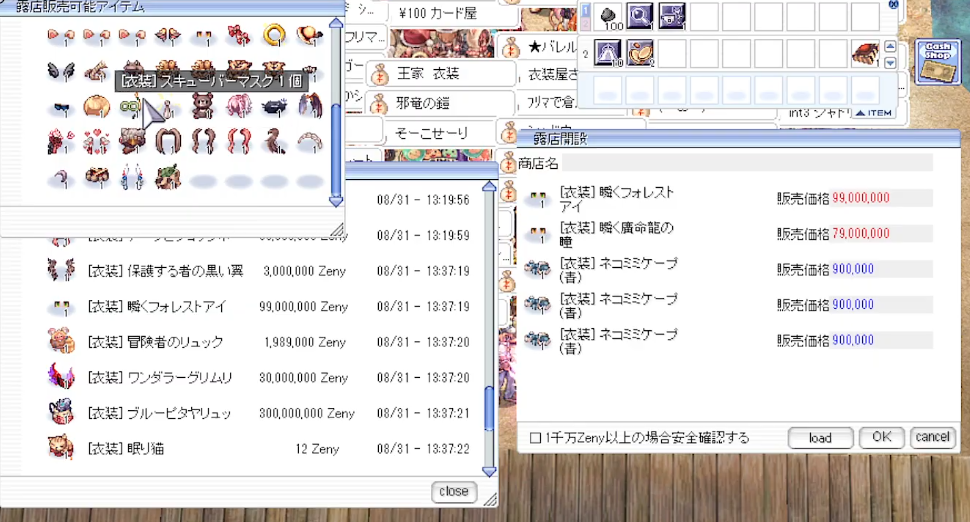Enable safety confirmation for 10M+ Zeny checkbox
Viewport: 970px width, 522px height.
(535, 438)
